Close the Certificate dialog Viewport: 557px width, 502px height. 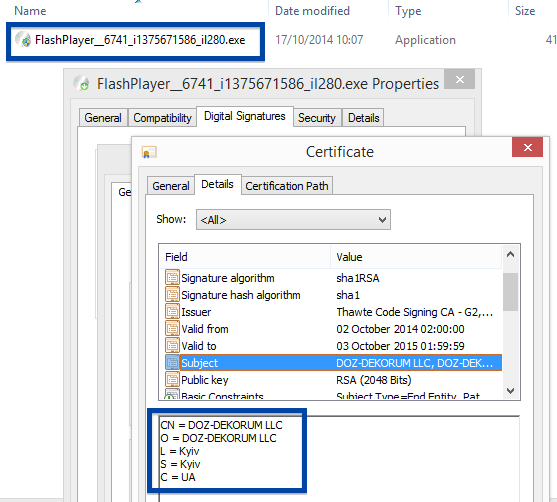click(528, 147)
